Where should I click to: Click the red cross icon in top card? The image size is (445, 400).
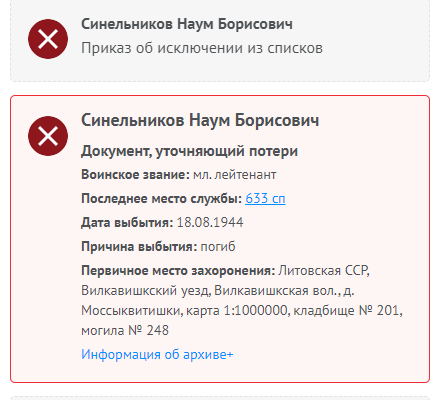[x=48, y=39]
